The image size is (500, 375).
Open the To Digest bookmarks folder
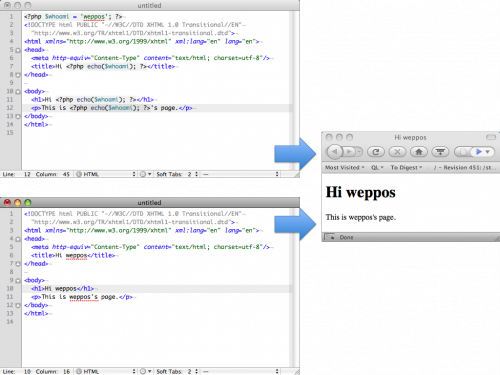[406, 168]
